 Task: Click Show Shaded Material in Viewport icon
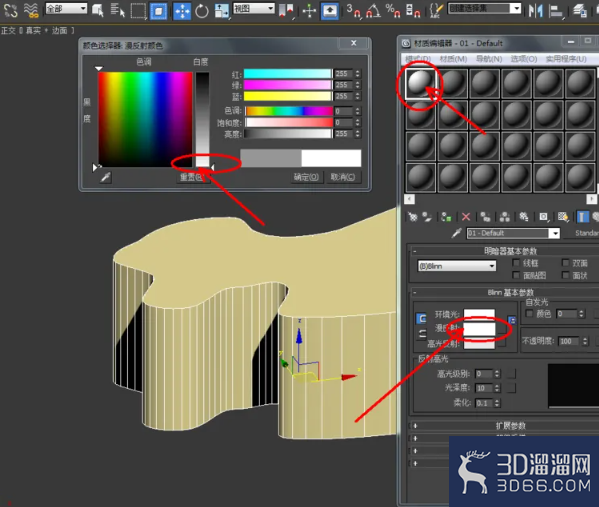click(x=563, y=217)
